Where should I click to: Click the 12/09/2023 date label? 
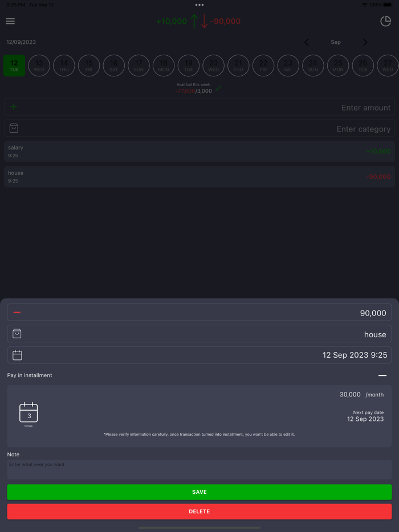click(21, 42)
